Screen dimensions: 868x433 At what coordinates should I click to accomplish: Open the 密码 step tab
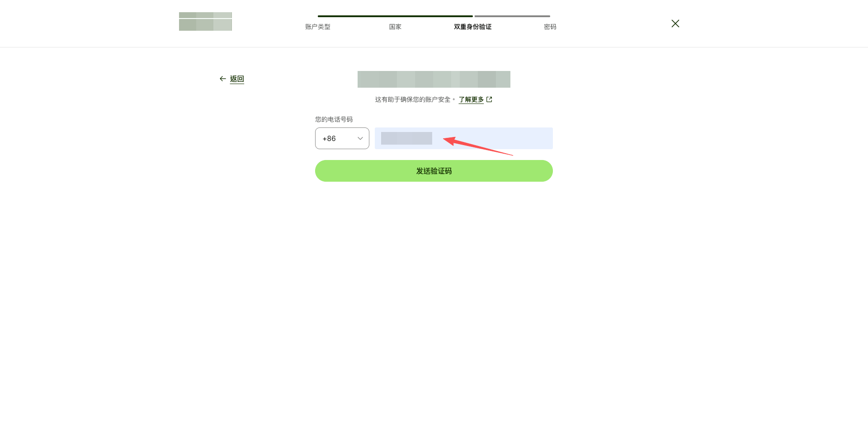coord(550,27)
